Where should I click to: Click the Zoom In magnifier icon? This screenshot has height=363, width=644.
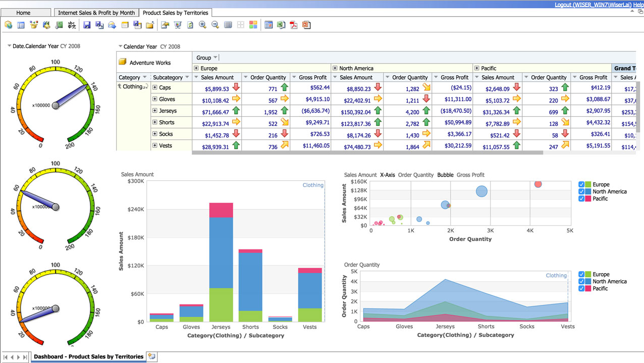(202, 24)
